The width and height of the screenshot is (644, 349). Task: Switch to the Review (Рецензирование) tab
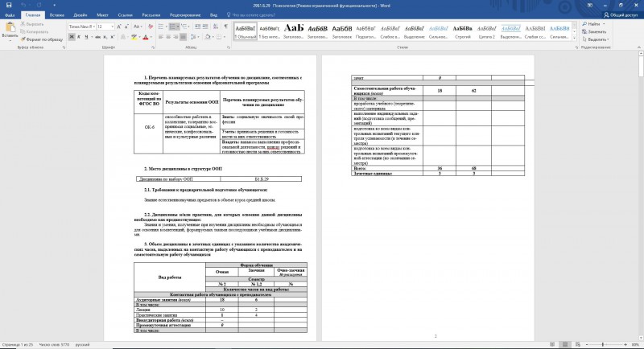pyautogui.click(x=185, y=14)
